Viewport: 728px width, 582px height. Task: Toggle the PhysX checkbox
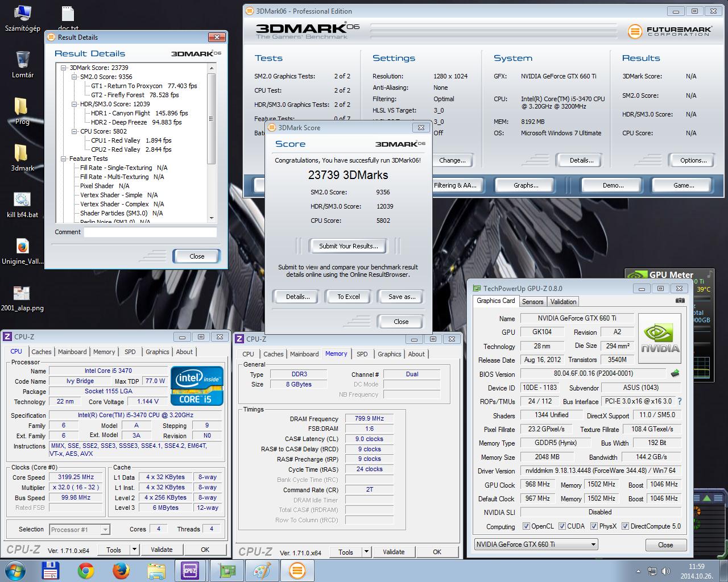594,526
